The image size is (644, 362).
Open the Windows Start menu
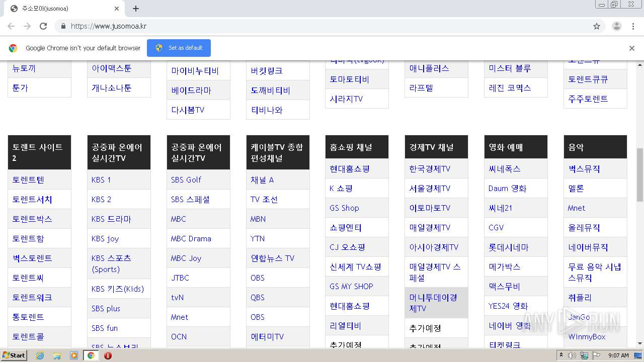[14, 355]
